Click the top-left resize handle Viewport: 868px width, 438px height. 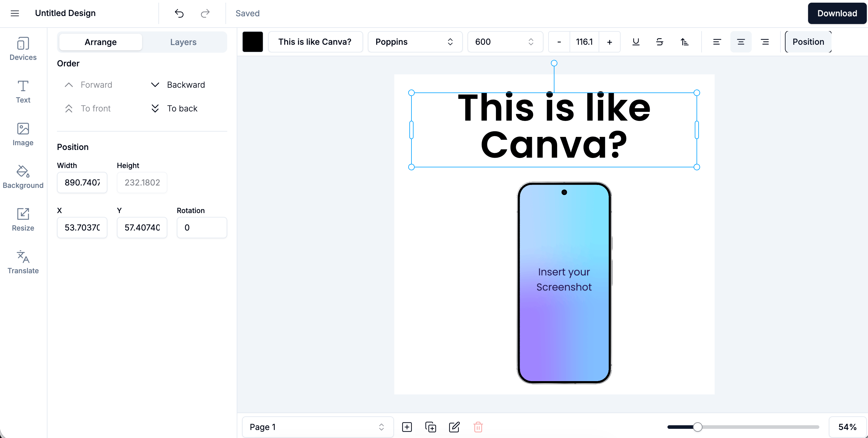tap(411, 92)
